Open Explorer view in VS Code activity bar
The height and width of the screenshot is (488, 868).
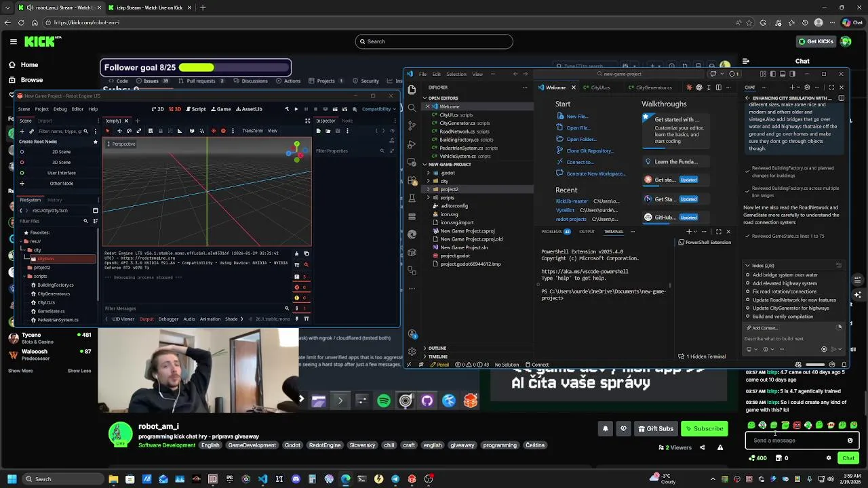pyautogui.click(x=412, y=89)
